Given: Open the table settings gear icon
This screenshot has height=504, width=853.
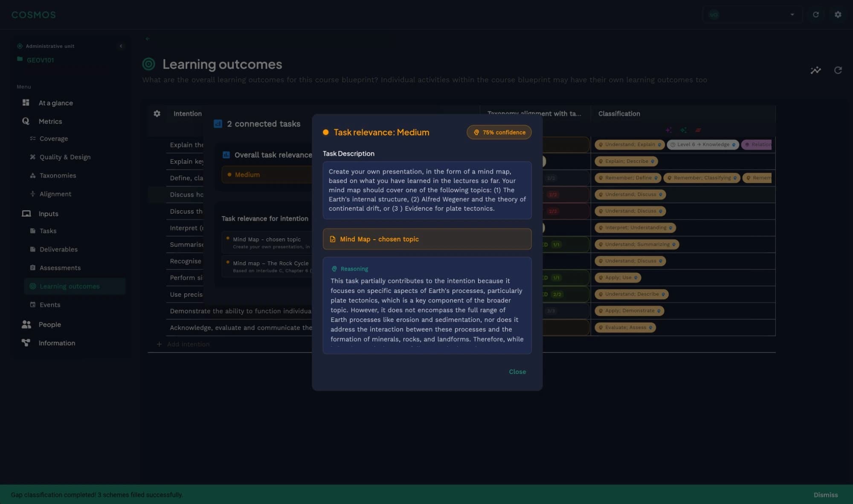Looking at the screenshot, I should pos(157,114).
